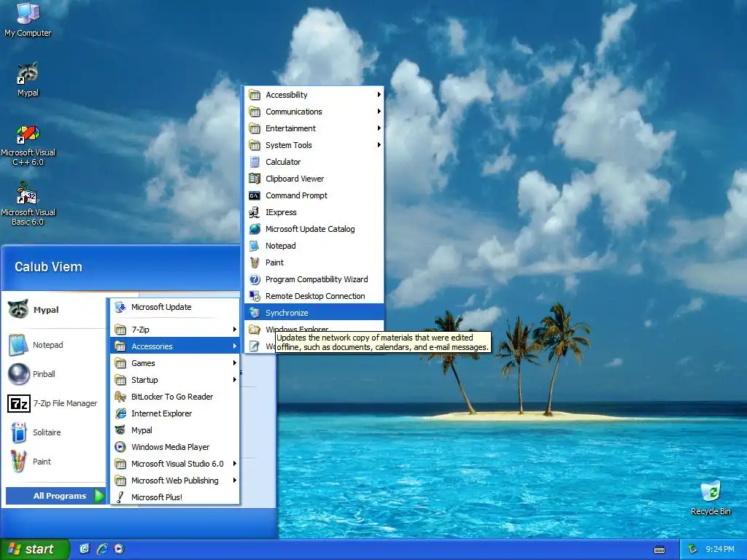The image size is (747, 560).
Task: Launch Paint from Accessories submenu
Action: click(314, 262)
